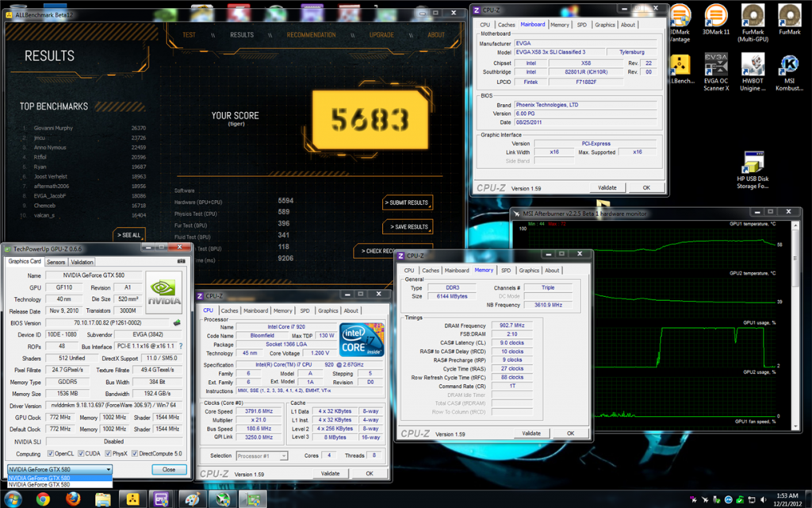Screen dimensions: 812x508
Task: Click SEE ALL under top benchmarks
Action: tap(129, 235)
